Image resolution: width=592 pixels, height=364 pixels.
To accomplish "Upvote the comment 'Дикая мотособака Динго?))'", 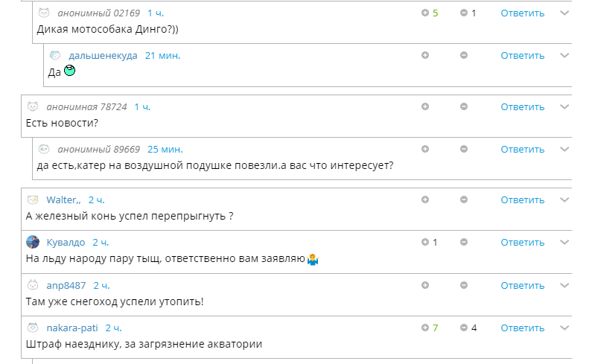I will 425,13.
